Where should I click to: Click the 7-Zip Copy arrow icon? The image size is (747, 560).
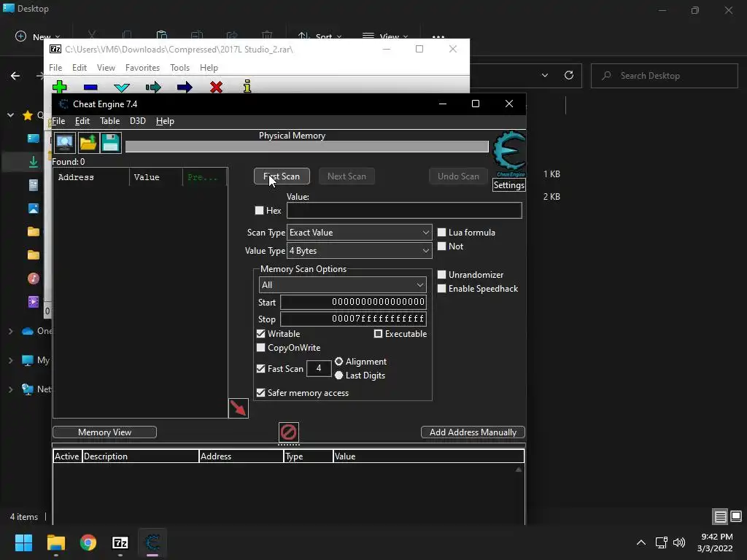coord(153,87)
